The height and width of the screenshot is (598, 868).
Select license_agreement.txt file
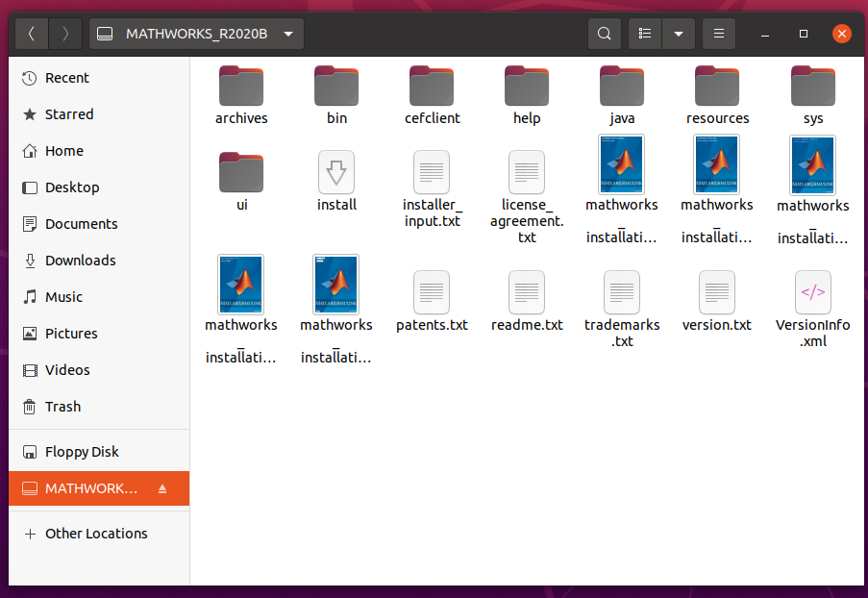[x=527, y=198]
